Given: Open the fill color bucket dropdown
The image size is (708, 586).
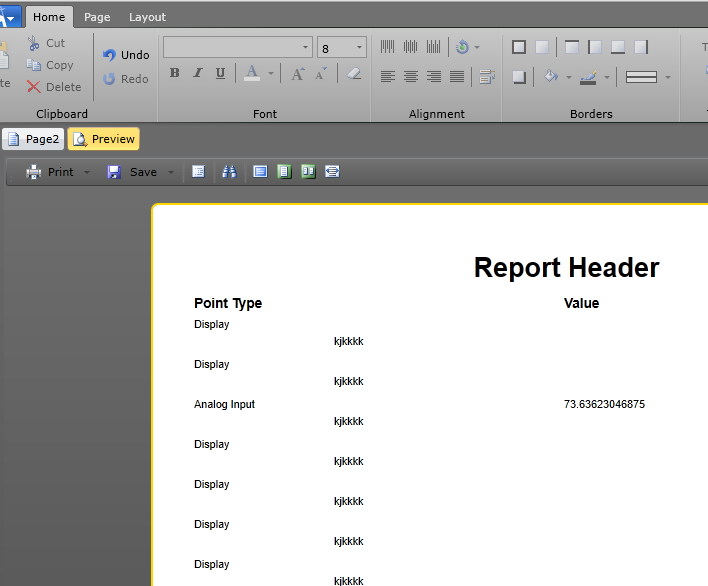Looking at the screenshot, I should point(569,77).
